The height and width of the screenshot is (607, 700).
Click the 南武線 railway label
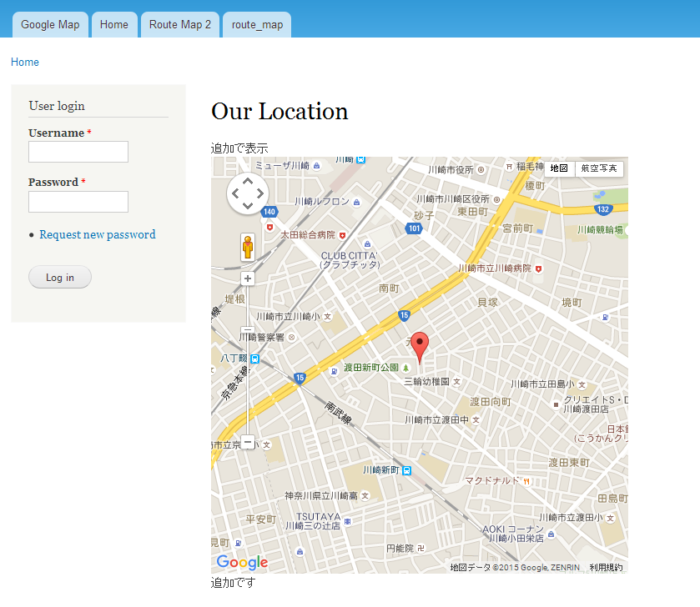(x=339, y=413)
